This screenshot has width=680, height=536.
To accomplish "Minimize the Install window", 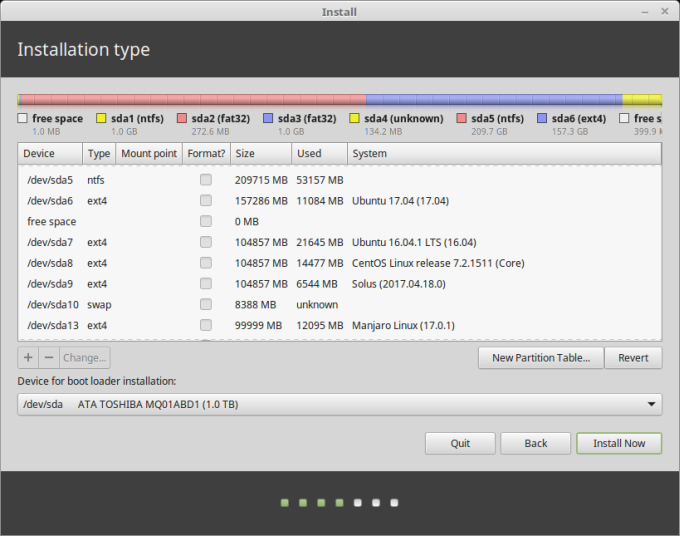I will click(645, 12).
